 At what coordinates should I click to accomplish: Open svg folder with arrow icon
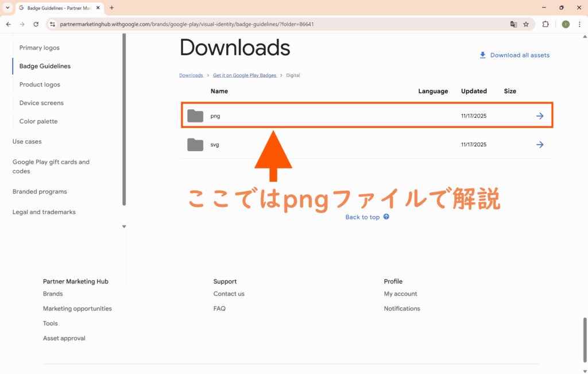coord(540,145)
